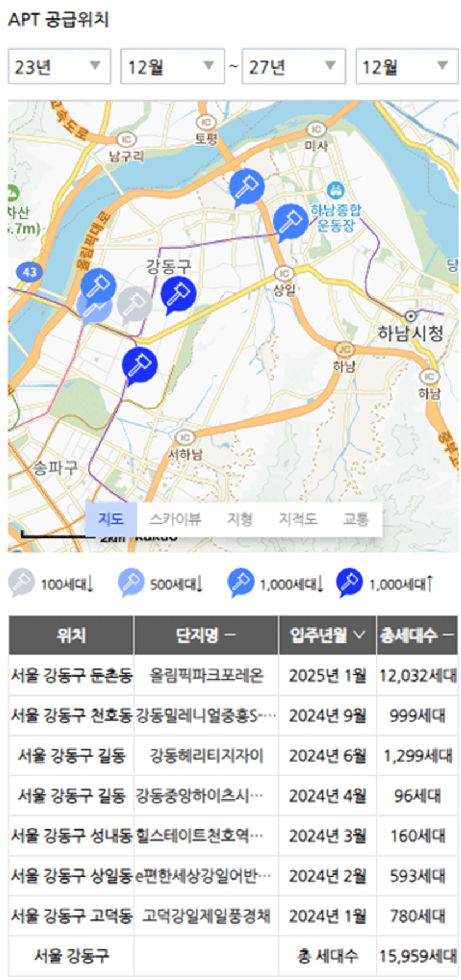
Task: Select the 지형 map tab
Action: coord(240,519)
